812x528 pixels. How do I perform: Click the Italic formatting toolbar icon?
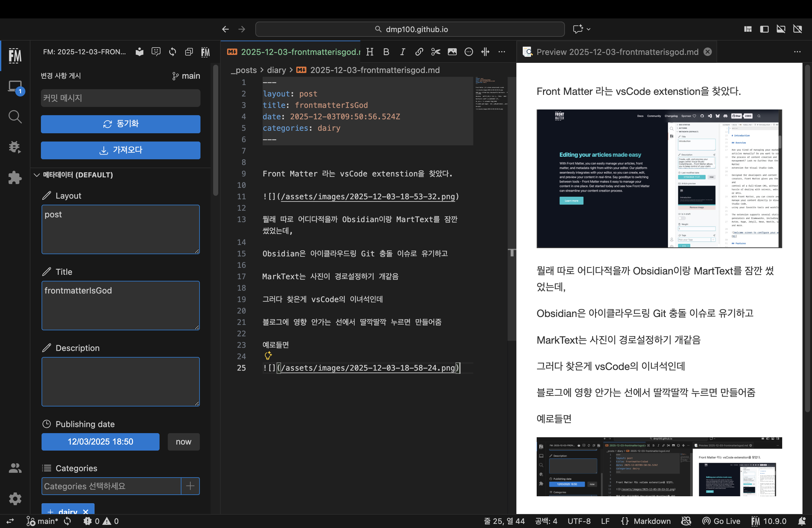[403, 52]
